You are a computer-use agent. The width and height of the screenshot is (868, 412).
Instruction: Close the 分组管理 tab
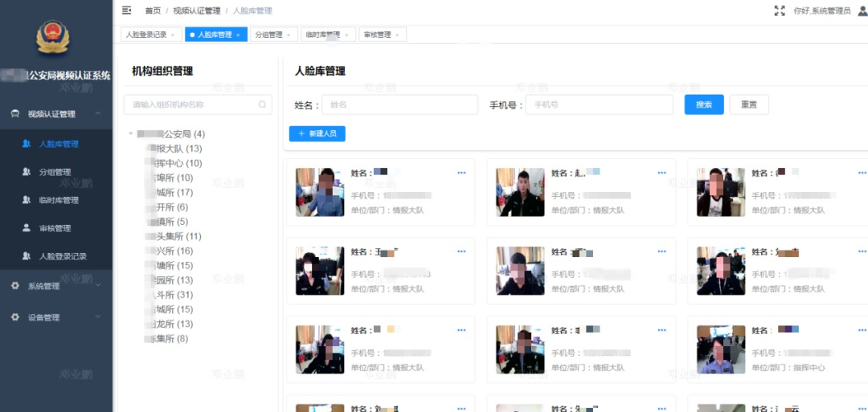pos(289,35)
